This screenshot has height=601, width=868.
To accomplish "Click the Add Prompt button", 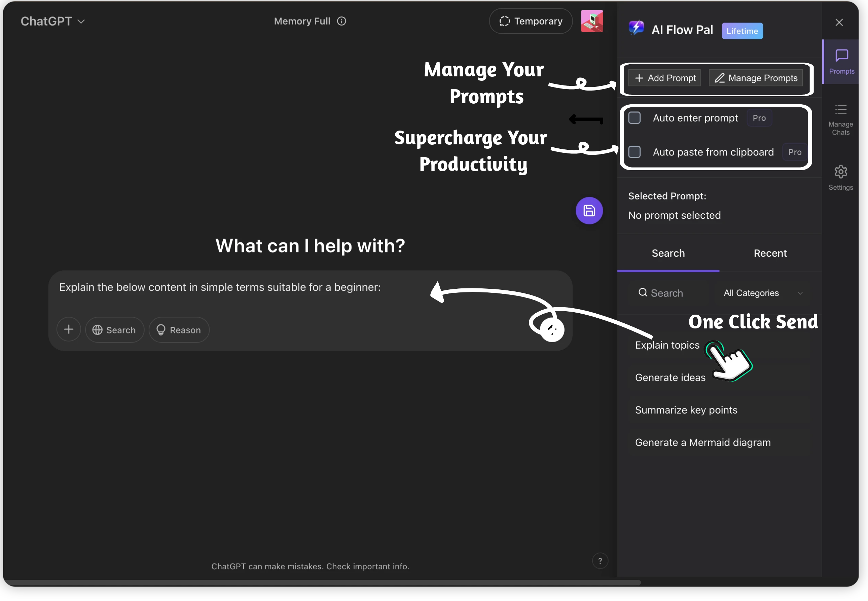I will click(x=664, y=78).
